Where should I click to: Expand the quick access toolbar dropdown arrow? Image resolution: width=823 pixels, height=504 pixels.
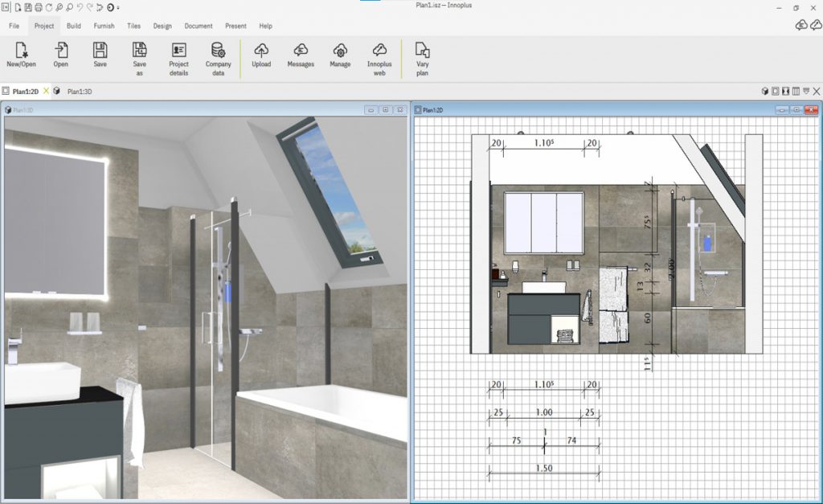(x=118, y=8)
